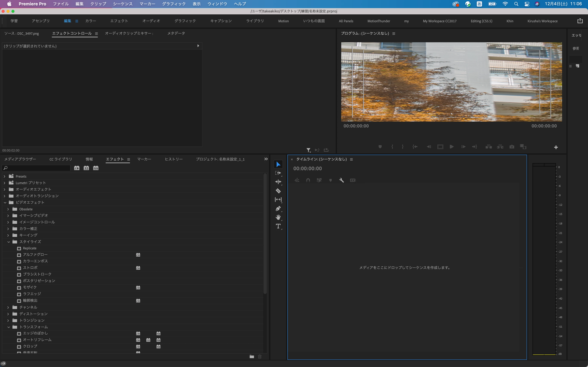Image resolution: width=588 pixels, height=367 pixels.
Task: Collapse the スタイライズ folder
Action: 9,242
